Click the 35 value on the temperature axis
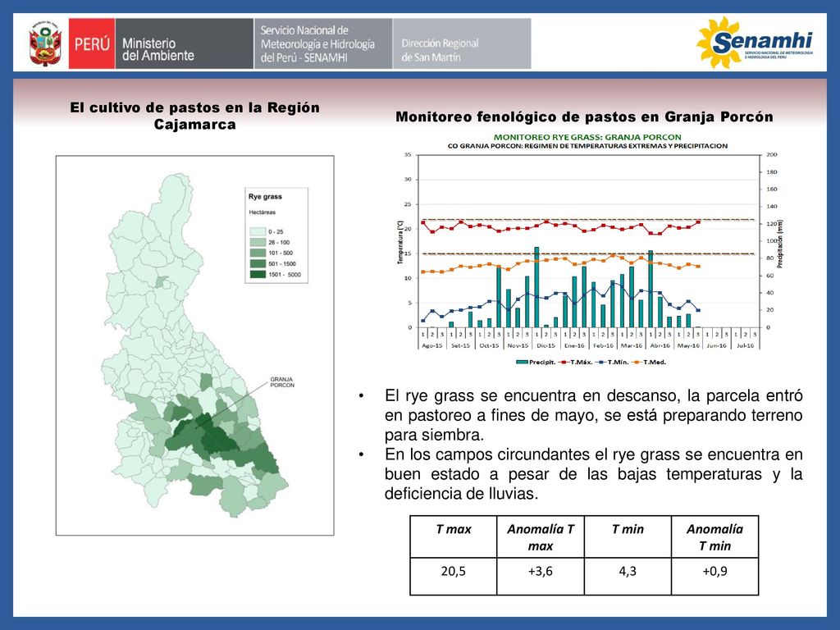Screen dimensions: 840x630 click(x=408, y=154)
